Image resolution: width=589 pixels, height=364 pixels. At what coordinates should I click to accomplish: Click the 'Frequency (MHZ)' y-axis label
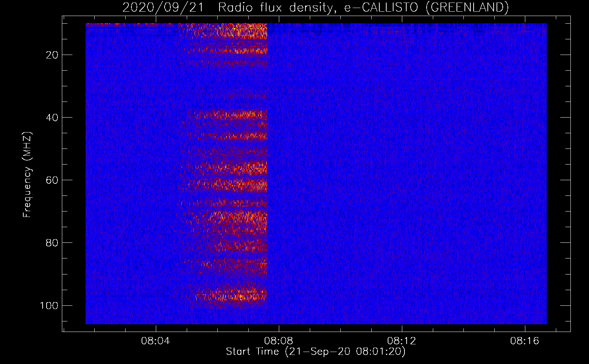coord(27,174)
